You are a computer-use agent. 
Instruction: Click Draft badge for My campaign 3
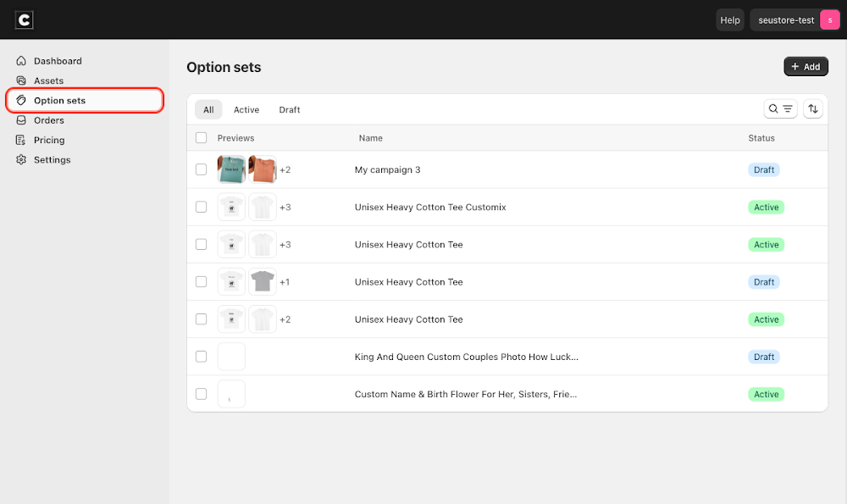click(x=764, y=169)
